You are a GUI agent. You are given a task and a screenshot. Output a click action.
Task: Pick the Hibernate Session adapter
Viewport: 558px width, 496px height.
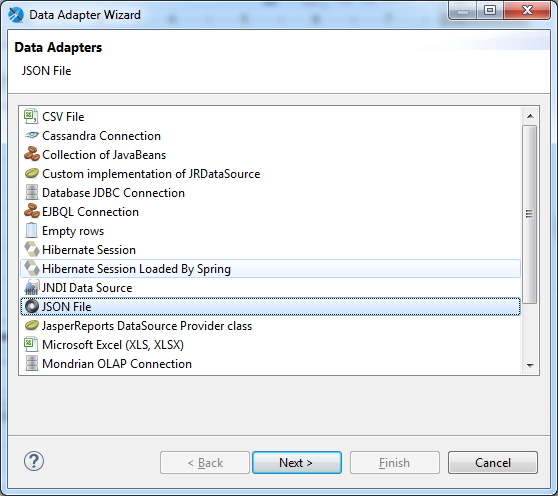(x=89, y=249)
